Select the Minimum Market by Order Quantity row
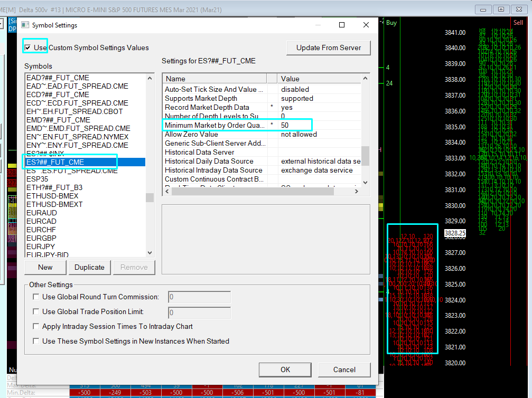Image resolution: width=532 pixels, height=398 pixels. pos(262,126)
